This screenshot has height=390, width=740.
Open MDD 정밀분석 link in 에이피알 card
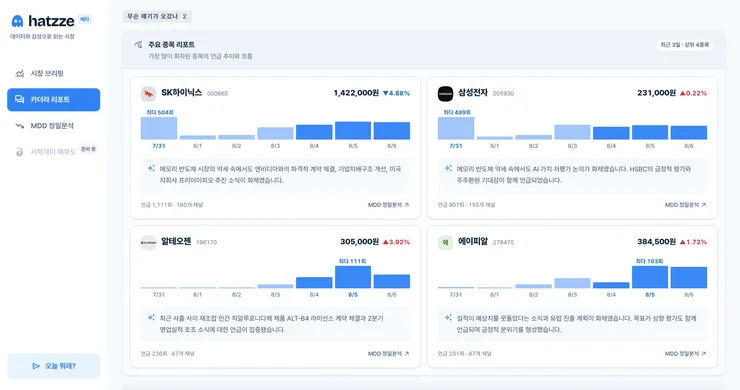coord(685,354)
